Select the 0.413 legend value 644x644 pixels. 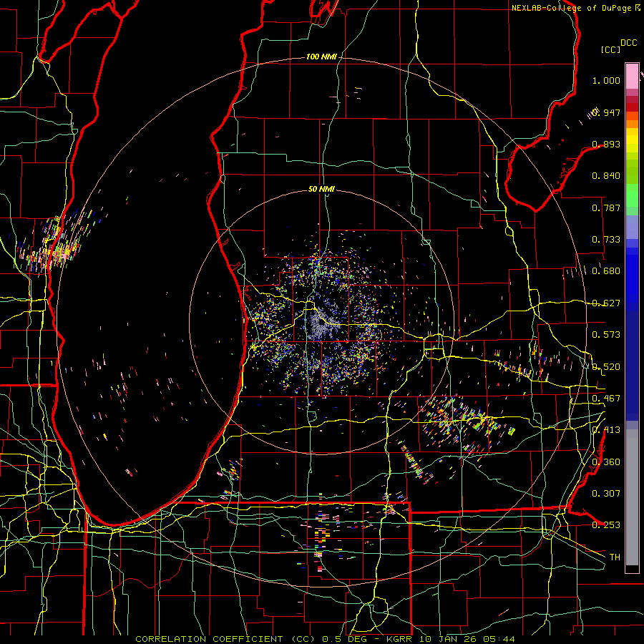coord(606,430)
